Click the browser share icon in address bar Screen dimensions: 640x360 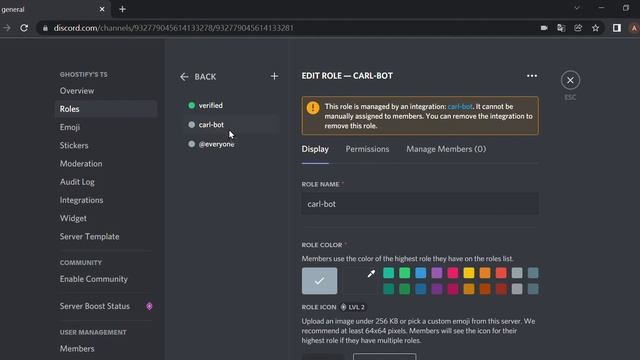(x=578, y=28)
